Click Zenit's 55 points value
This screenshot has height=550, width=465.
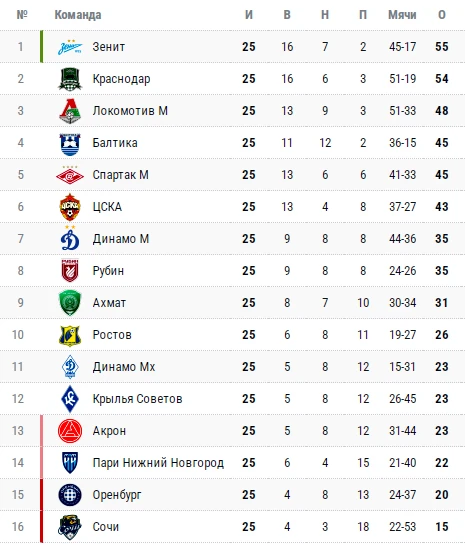442,47
